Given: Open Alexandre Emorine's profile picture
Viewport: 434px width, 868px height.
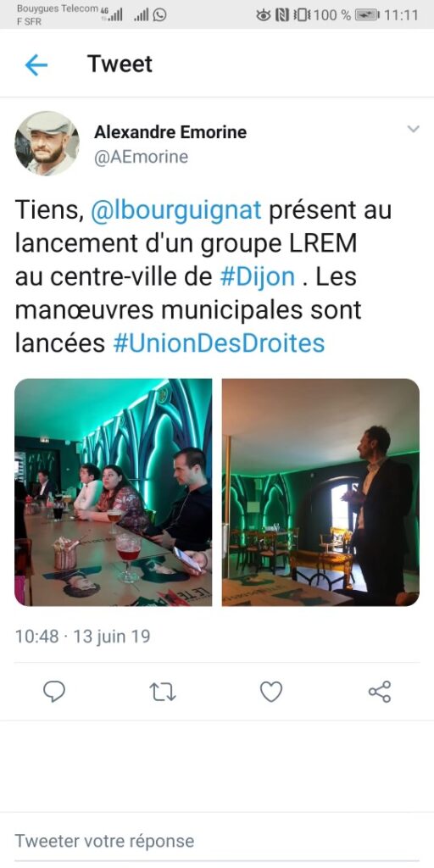Looking at the screenshot, I should tap(47, 143).
